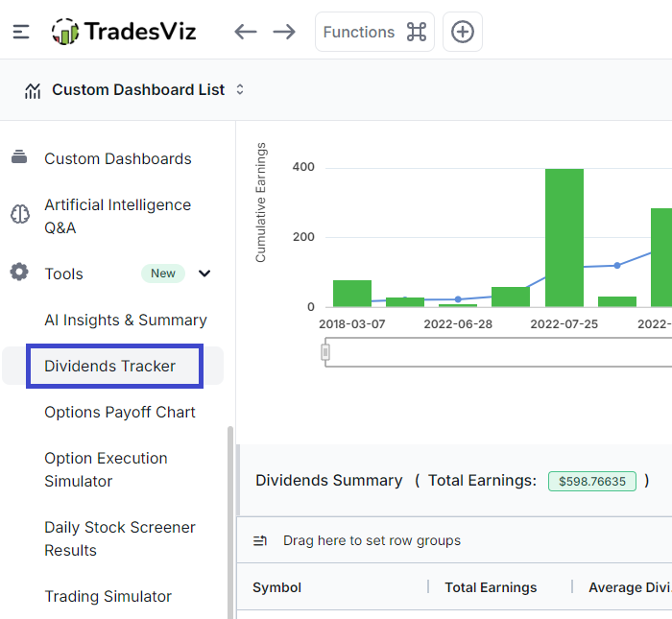The height and width of the screenshot is (619, 672).
Task: Click the chart date range slider track
Action: point(498,352)
